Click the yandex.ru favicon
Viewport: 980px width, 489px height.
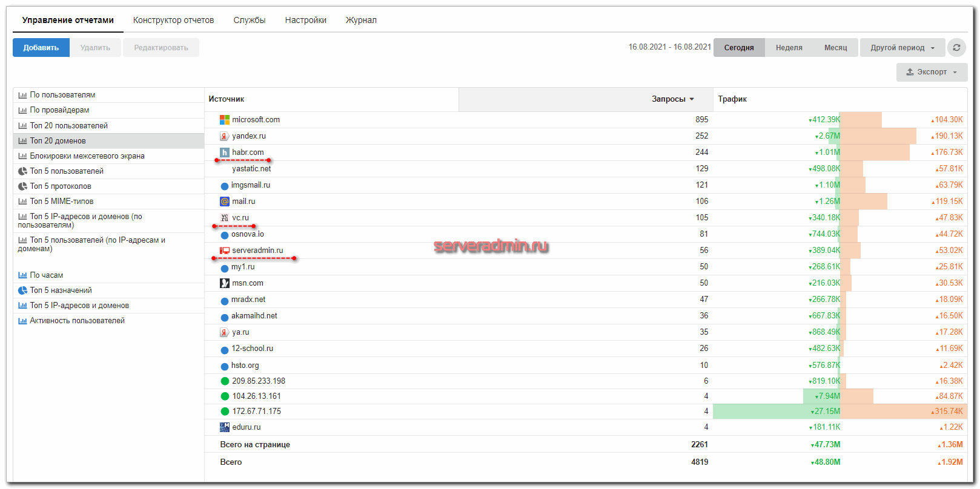(x=225, y=136)
